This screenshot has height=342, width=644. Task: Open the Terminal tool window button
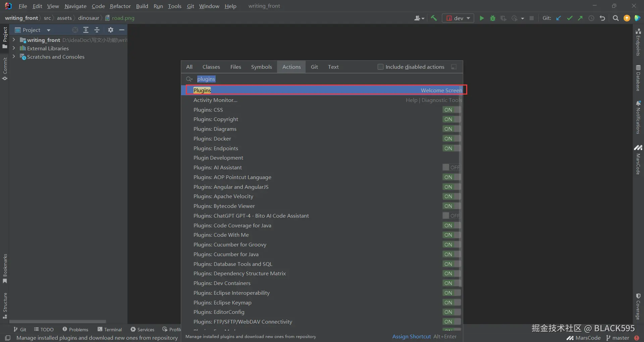[x=110, y=330]
